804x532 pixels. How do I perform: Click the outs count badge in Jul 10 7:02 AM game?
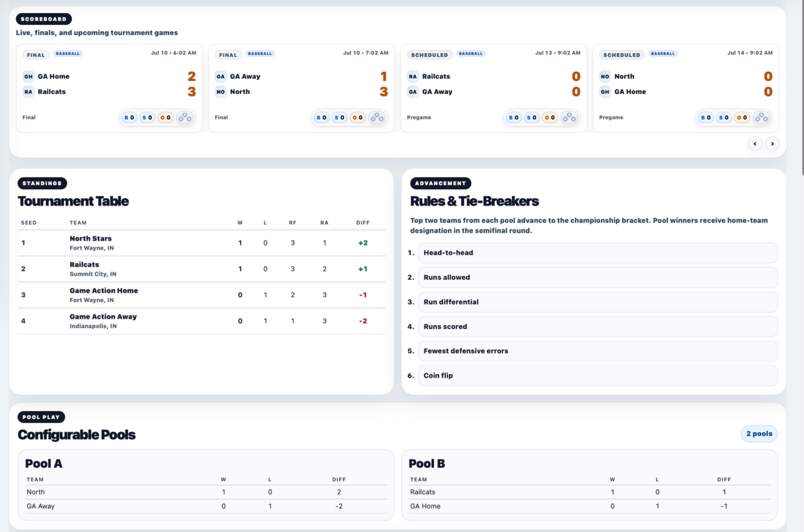pyautogui.click(x=358, y=117)
